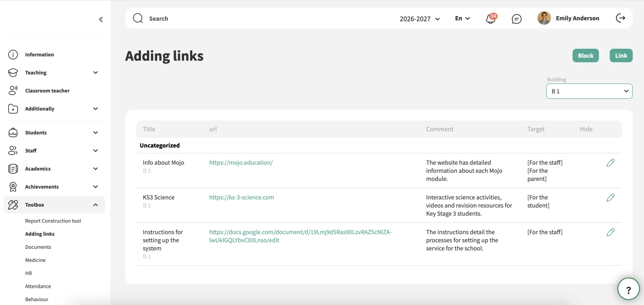Collapse the sidebar with the double-chevron icon
644x305 pixels.
point(101,19)
